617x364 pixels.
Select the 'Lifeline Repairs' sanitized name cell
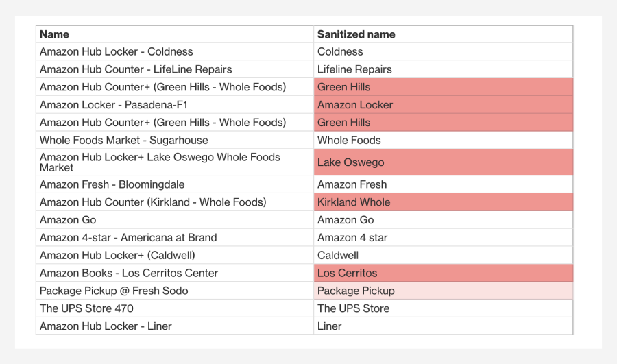coord(443,69)
